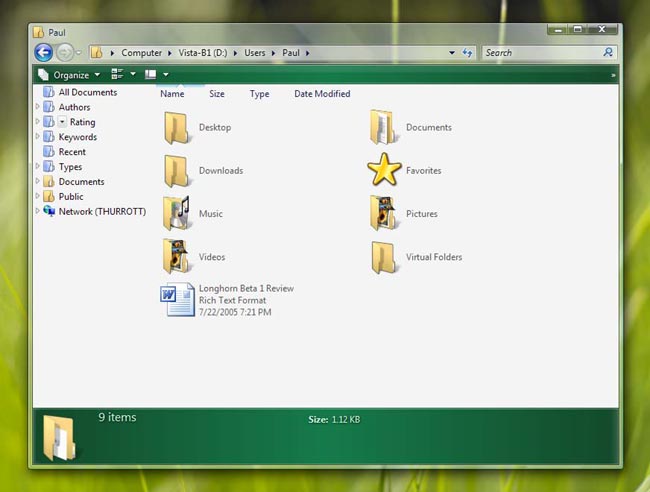
Task: Click the blue Back navigation arrow
Action: point(43,53)
